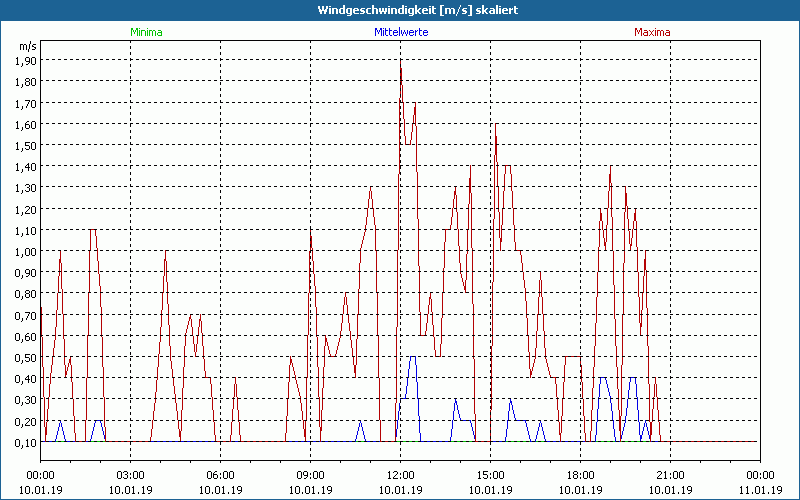Click the chart title Windgeschwindigkeit [m/s] skaliert

[x=400, y=10]
